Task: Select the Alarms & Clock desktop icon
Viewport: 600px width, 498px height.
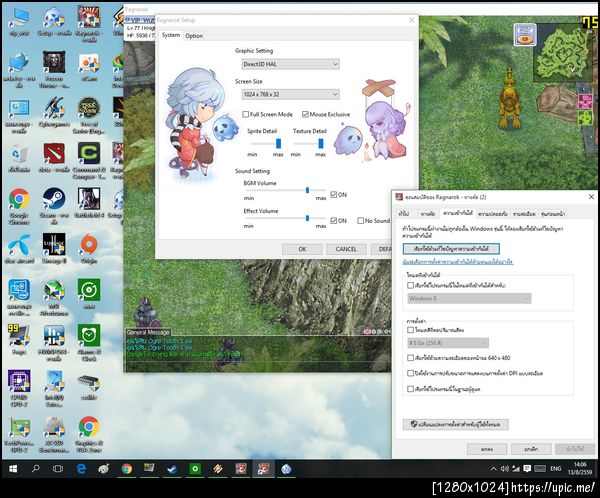Action: (x=89, y=343)
